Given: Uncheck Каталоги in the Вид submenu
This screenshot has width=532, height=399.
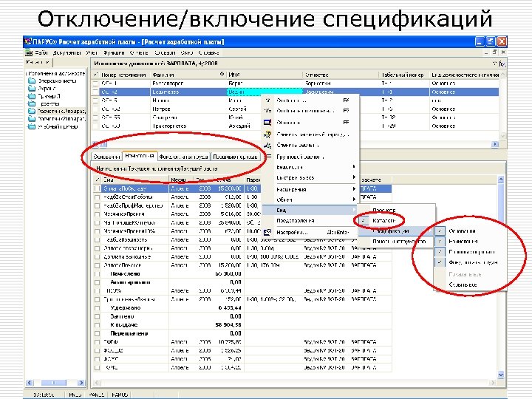Looking at the screenshot, I should click(x=364, y=220).
